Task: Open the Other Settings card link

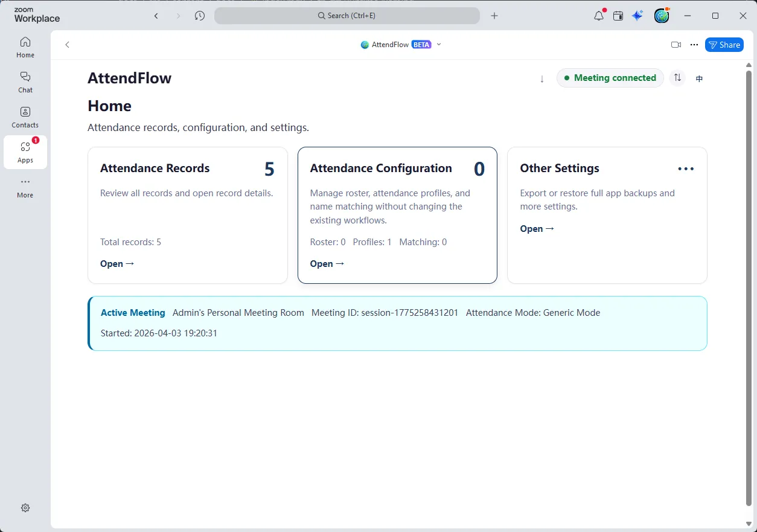Action: pyautogui.click(x=537, y=229)
